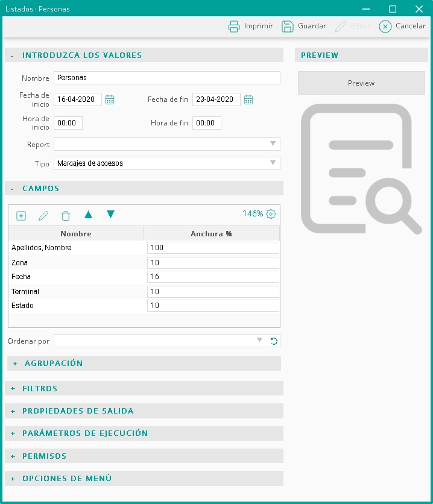Click the Zona width field
Viewport: 433px width, 504px height.
coord(213,263)
